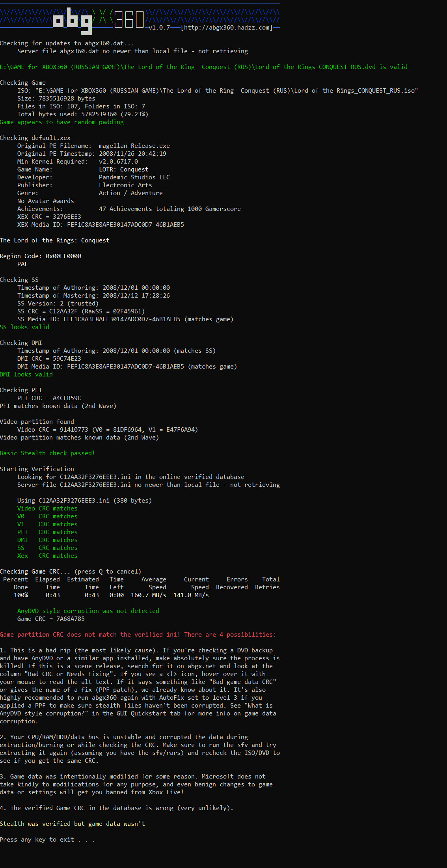Click Average Speed '160.7 MB/s' value
The image size is (447, 868).
[x=149, y=595]
